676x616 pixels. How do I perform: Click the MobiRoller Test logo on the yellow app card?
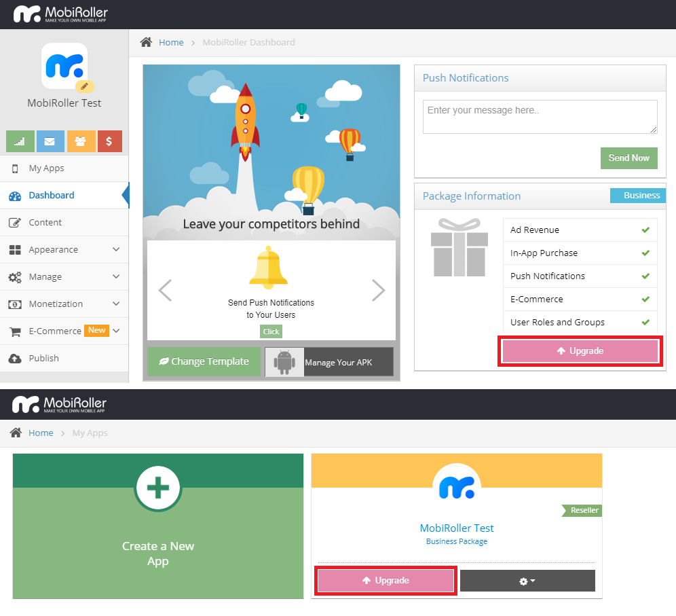pos(457,487)
